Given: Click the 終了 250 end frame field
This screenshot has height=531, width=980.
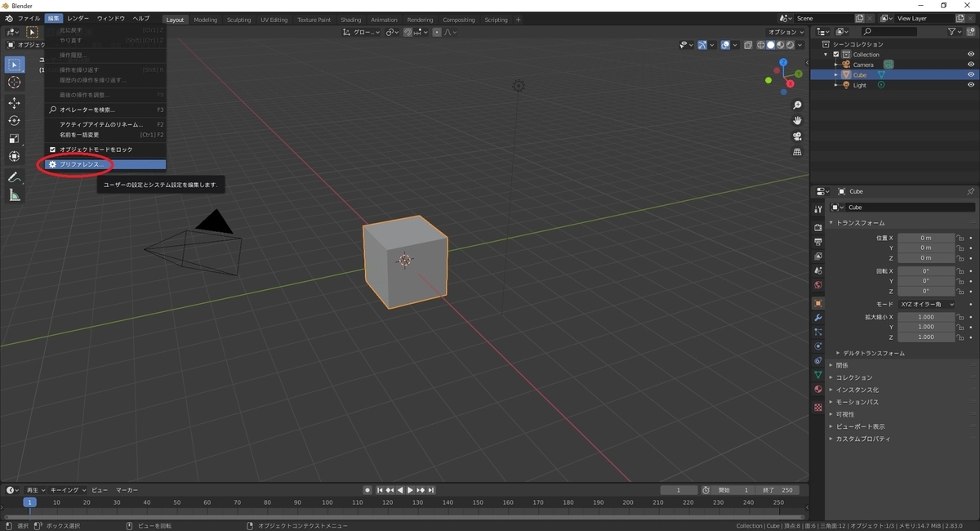Looking at the screenshot, I should tap(777, 490).
